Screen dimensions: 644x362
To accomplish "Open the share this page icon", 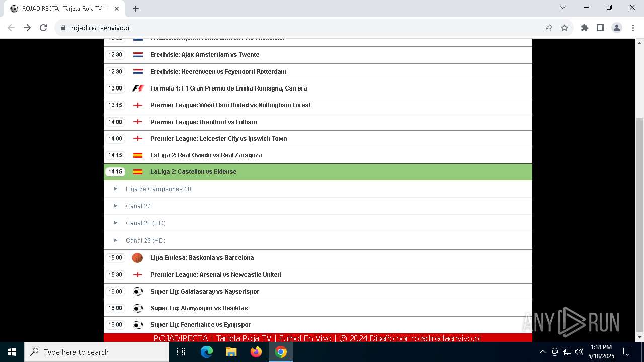I will (x=548, y=28).
